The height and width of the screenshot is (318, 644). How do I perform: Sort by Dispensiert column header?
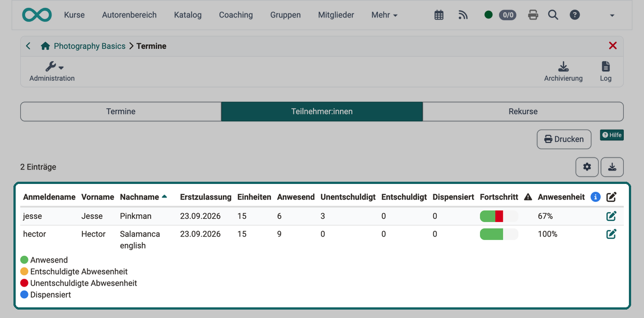pos(454,197)
